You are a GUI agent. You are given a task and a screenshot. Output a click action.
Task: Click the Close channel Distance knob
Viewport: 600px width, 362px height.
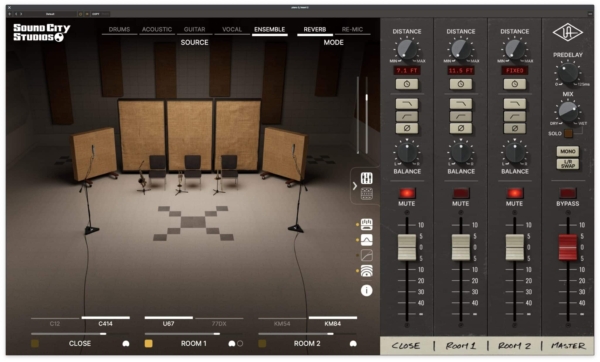click(407, 50)
